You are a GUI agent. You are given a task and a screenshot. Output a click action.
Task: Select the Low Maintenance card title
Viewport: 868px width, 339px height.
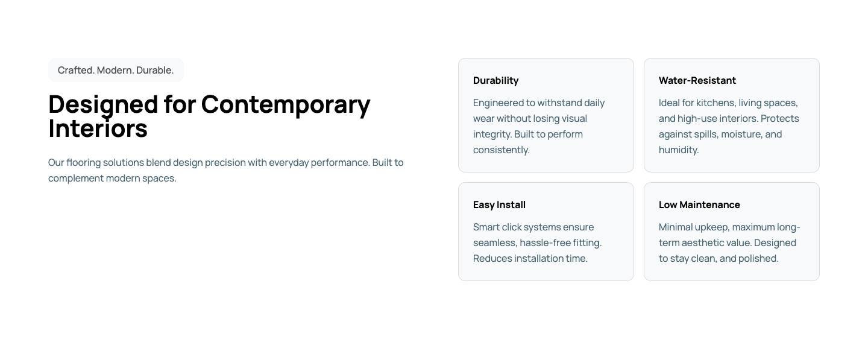(699, 205)
